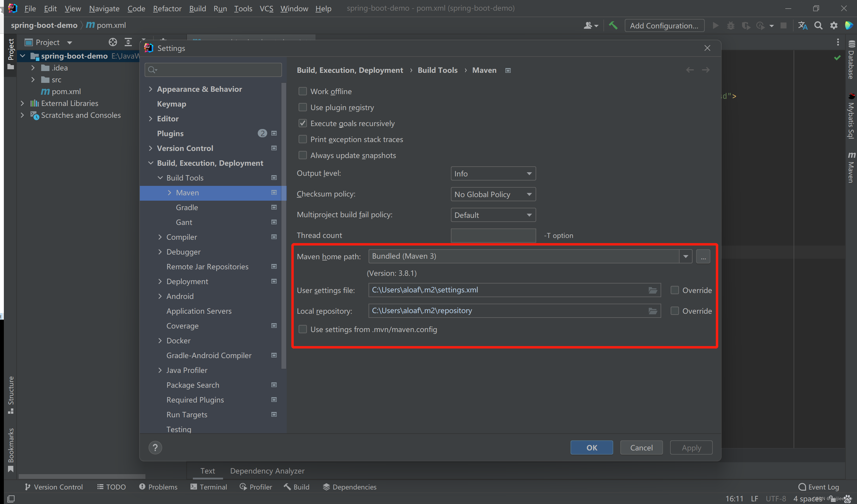Toggle Always update snapshots checkbox
This screenshot has width=857, height=504.
(x=302, y=155)
